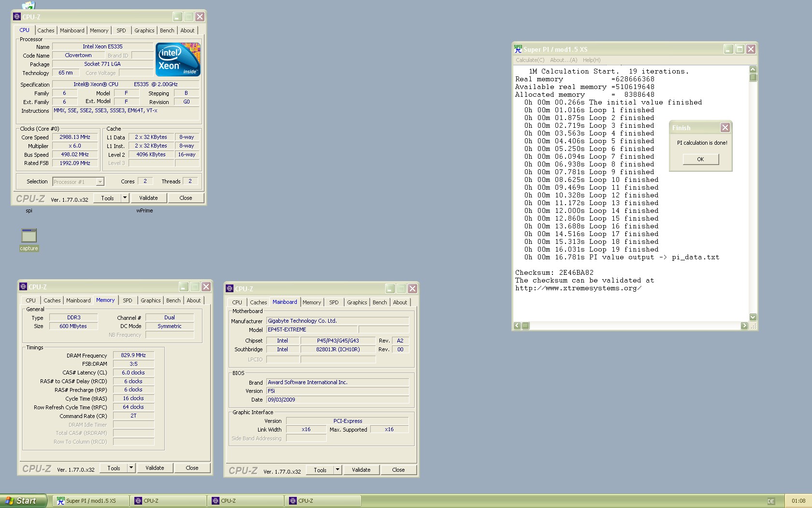Open the Calculate(C) menu in Super PI

coord(530,60)
